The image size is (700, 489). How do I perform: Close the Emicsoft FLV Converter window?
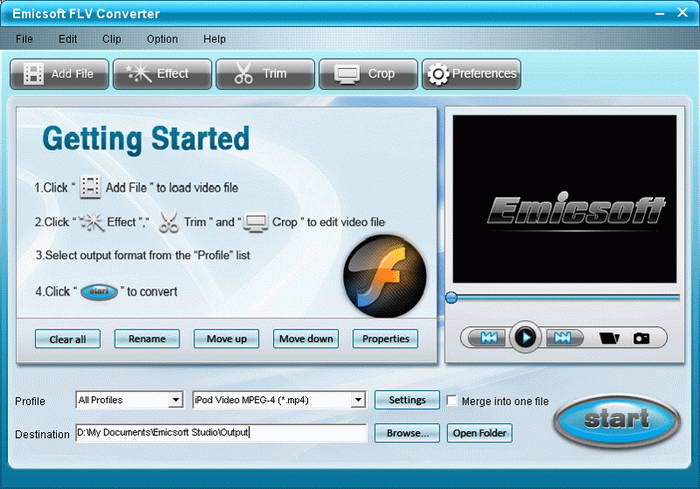click(683, 13)
